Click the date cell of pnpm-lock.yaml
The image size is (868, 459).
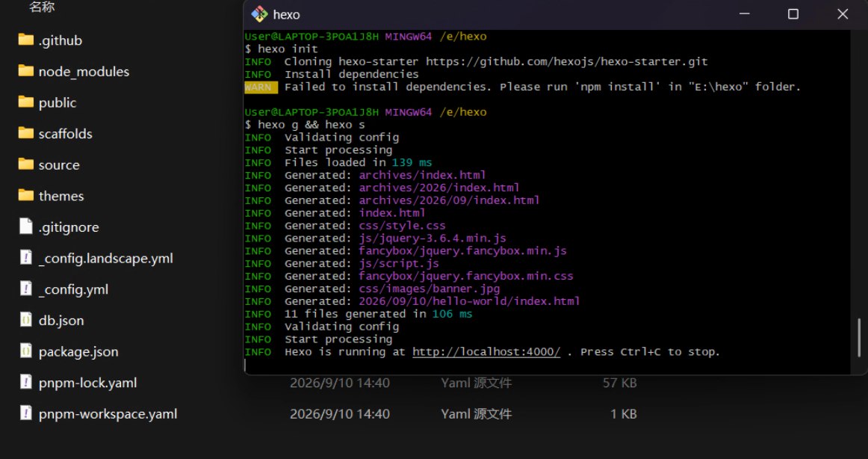340,383
